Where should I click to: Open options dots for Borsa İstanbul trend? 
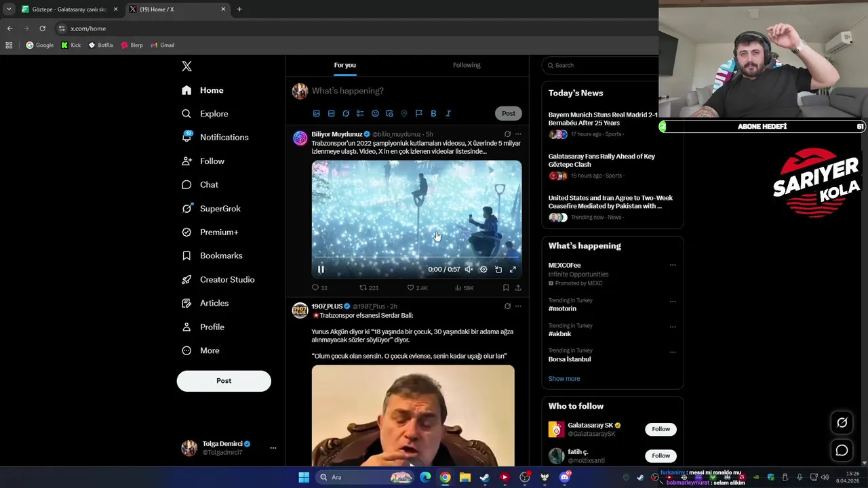673,352
